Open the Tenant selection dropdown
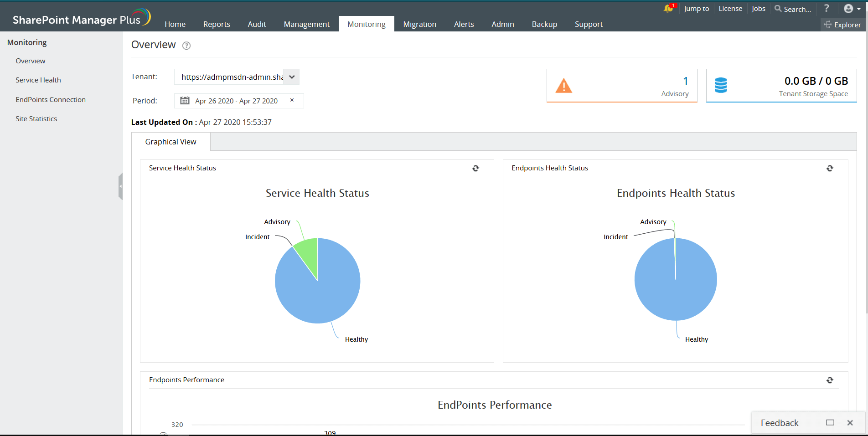Screen dimensions: 868x436 (291, 77)
